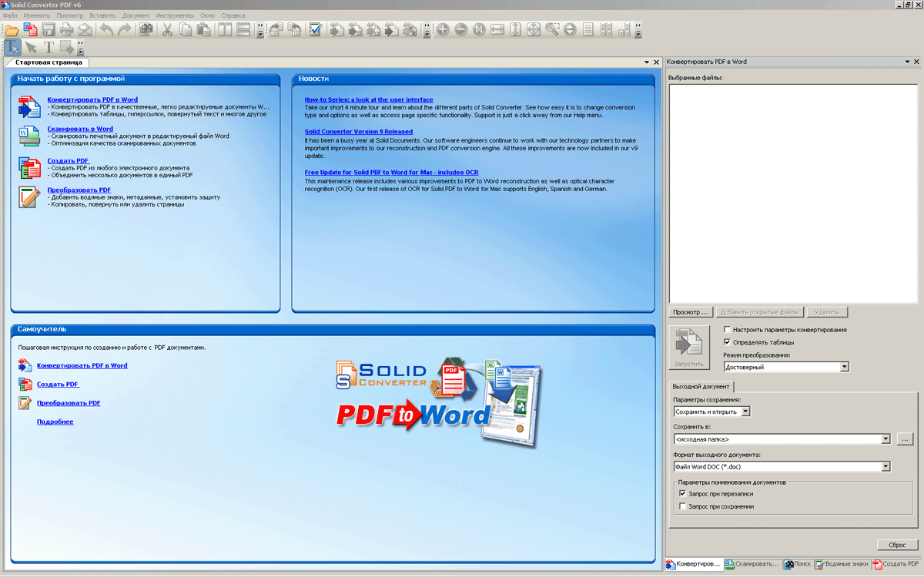This screenshot has width=924, height=578.
Task: Open the Изменить menu
Action: pyautogui.click(x=37, y=15)
